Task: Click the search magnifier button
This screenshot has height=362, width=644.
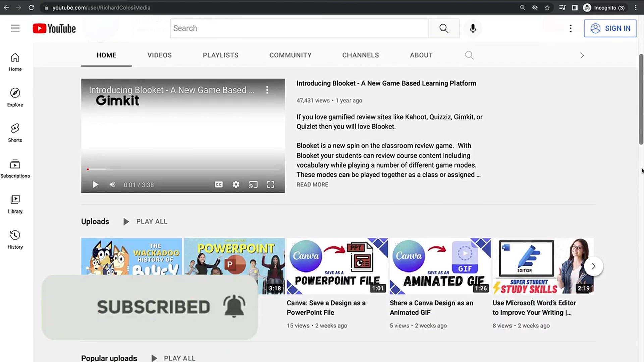Action: pyautogui.click(x=444, y=28)
